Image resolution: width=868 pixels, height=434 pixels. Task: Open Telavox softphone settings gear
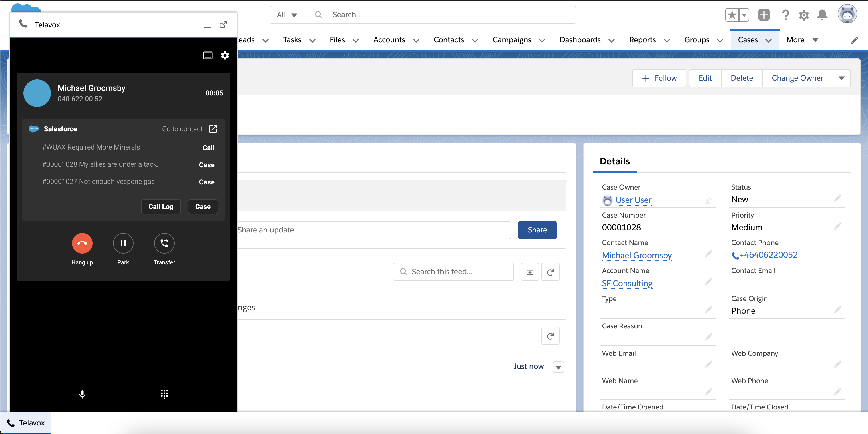click(x=225, y=55)
